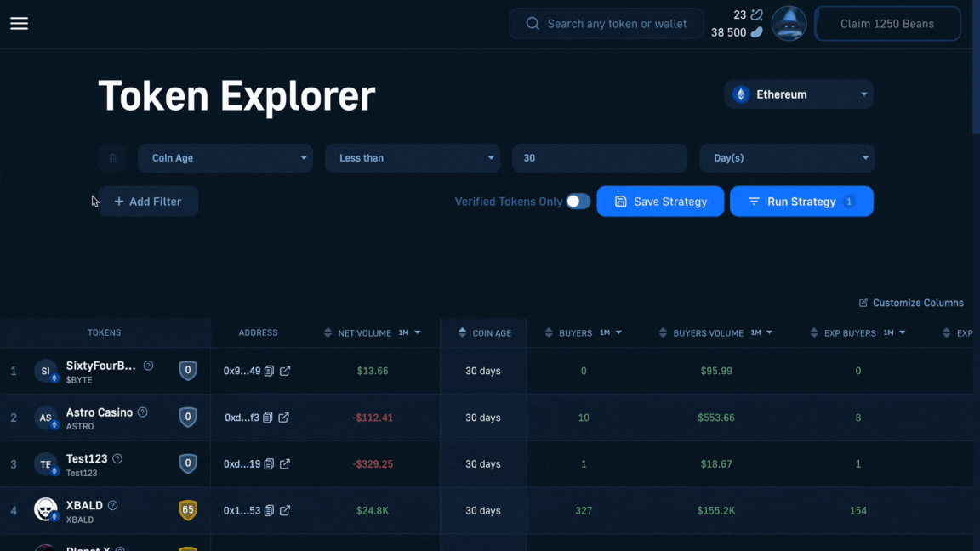Open the Coin Age filter type dropdown
This screenshot has width=980, height=551.
click(x=225, y=158)
